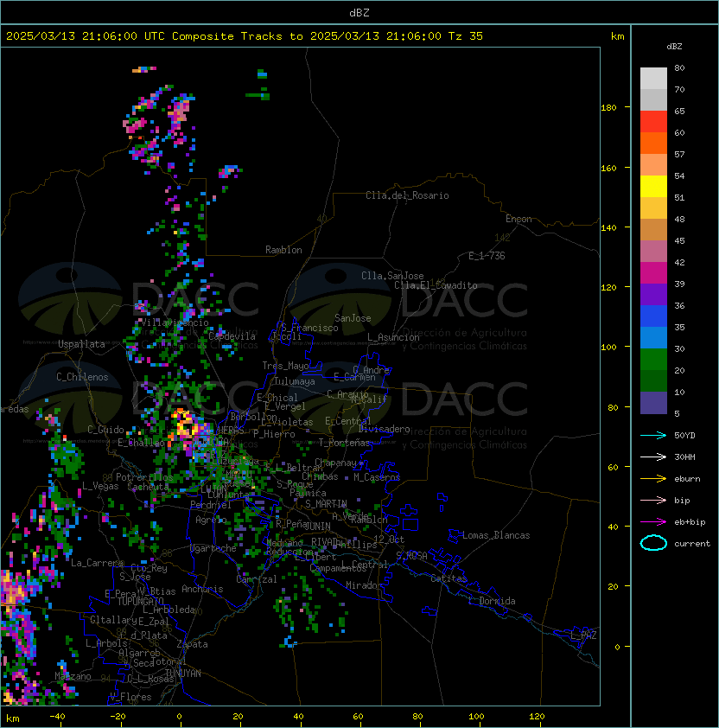Select the green 20-30 dBZ swatch
Image resolution: width=719 pixels, height=728 pixels.
pos(653,359)
